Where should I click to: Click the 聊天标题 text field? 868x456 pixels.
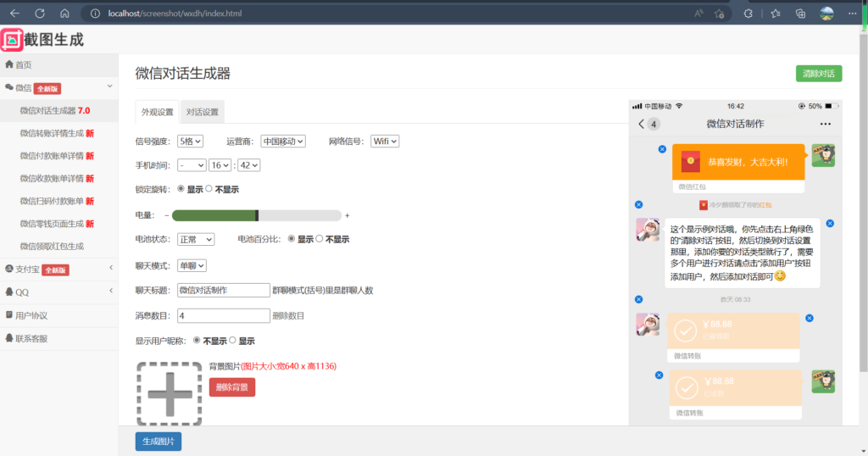(224, 290)
